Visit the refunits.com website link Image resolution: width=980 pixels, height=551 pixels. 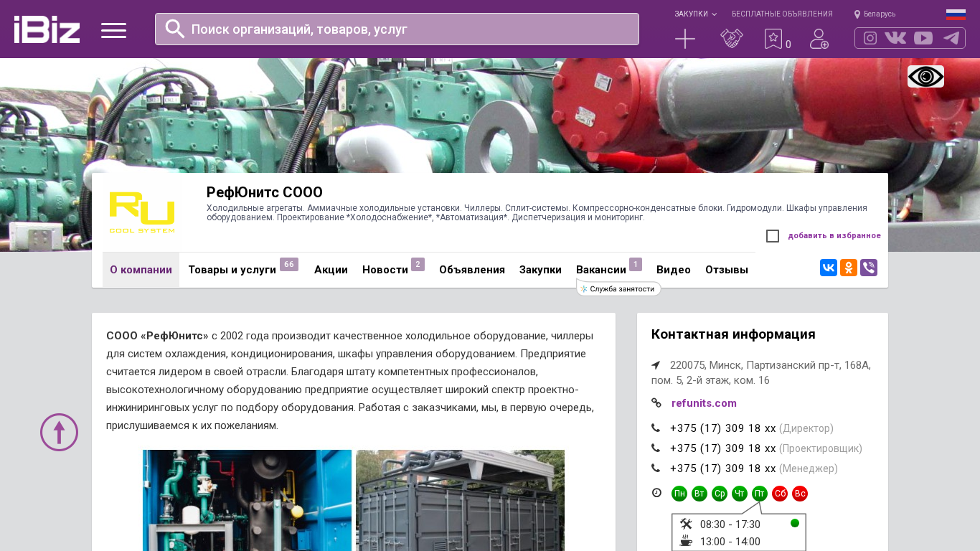point(704,403)
